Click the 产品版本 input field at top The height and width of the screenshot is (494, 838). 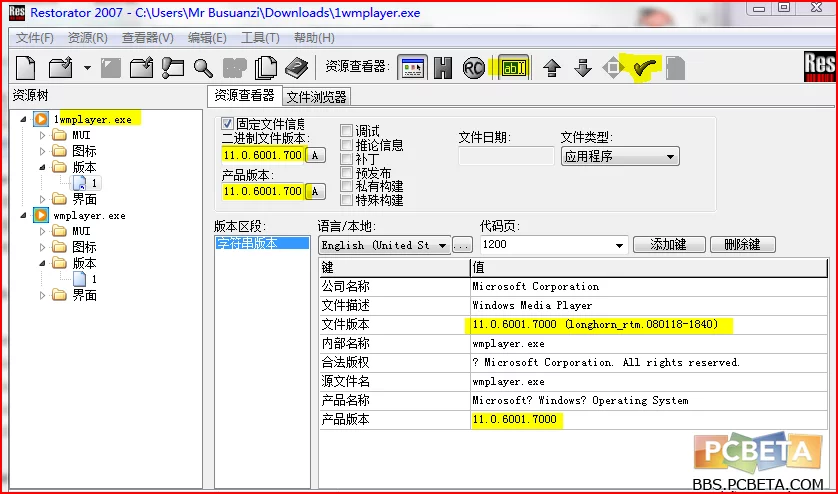tap(263, 191)
